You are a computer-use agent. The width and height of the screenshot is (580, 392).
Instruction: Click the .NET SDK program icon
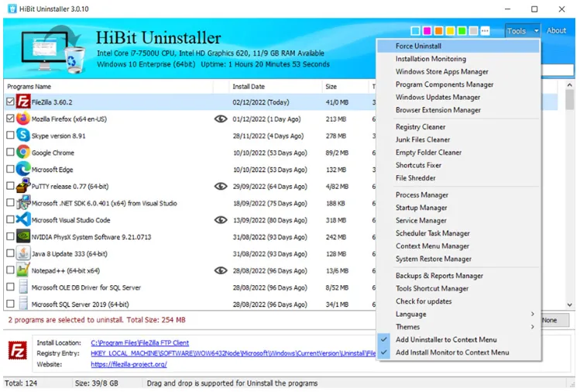pyautogui.click(x=23, y=203)
